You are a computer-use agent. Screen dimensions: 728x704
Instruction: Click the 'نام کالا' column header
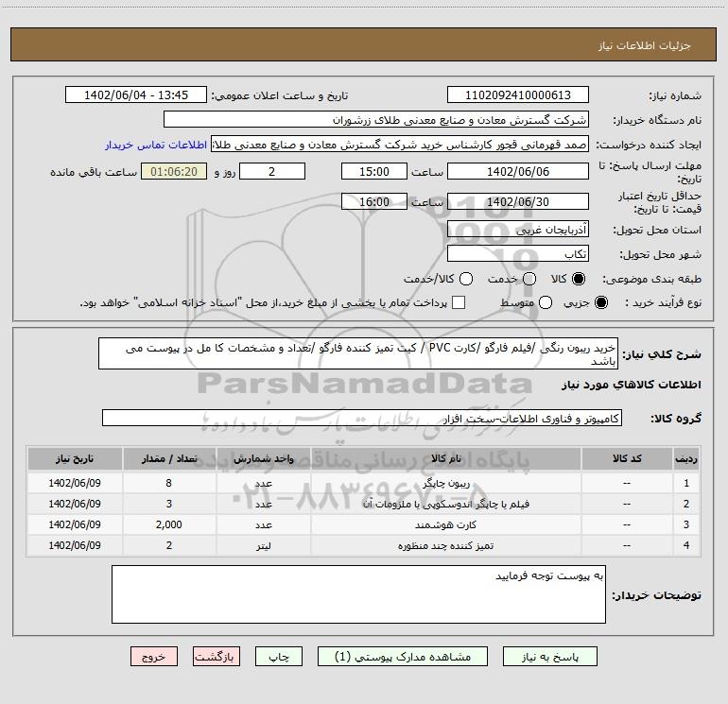[x=445, y=458]
